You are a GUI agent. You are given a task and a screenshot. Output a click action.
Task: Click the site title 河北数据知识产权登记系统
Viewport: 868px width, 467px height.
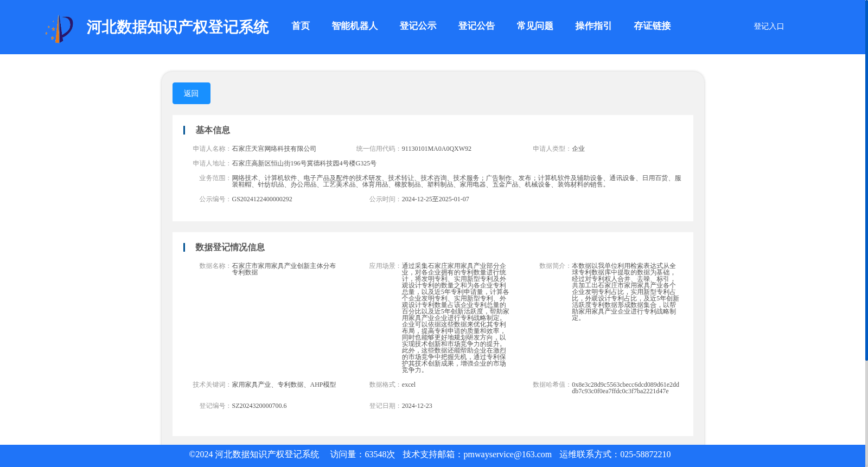177,27
